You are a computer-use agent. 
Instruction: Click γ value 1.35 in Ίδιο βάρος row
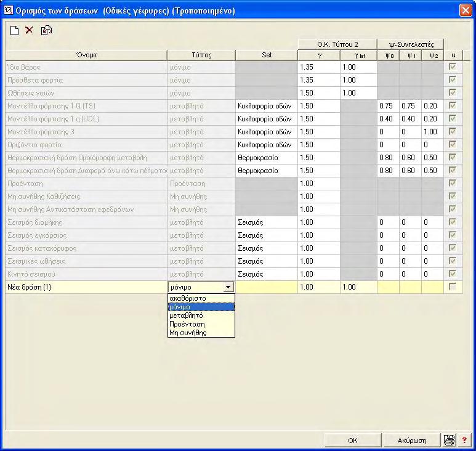coord(319,67)
